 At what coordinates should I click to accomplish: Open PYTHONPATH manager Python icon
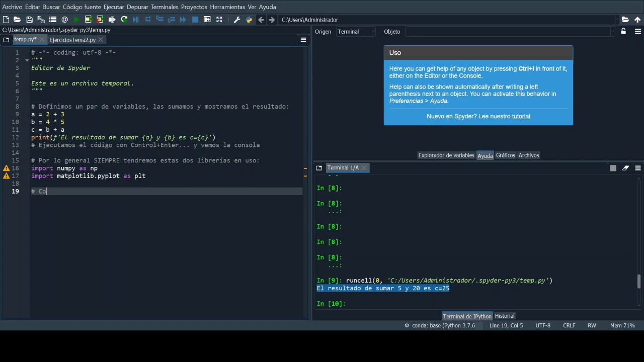pyautogui.click(x=249, y=20)
